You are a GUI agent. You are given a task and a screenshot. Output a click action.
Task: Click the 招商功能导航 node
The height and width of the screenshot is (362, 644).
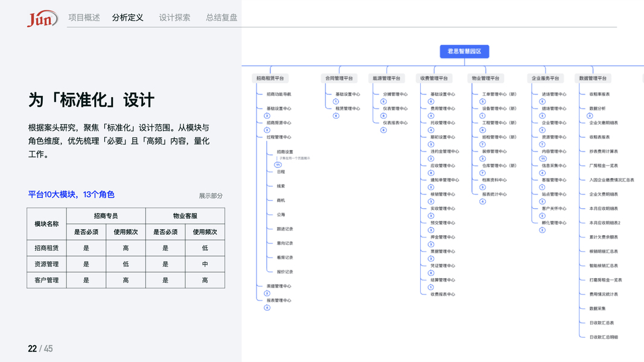point(279,94)
